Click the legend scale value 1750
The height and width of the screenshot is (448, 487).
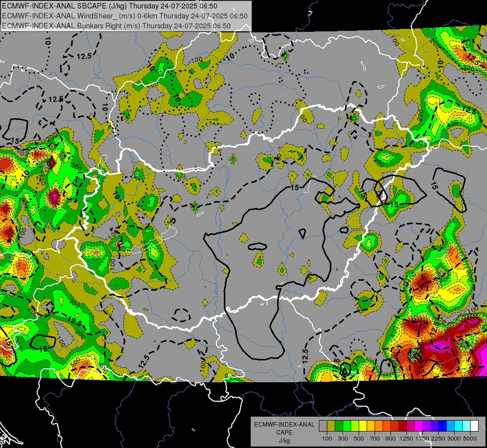tap(422, 439)
